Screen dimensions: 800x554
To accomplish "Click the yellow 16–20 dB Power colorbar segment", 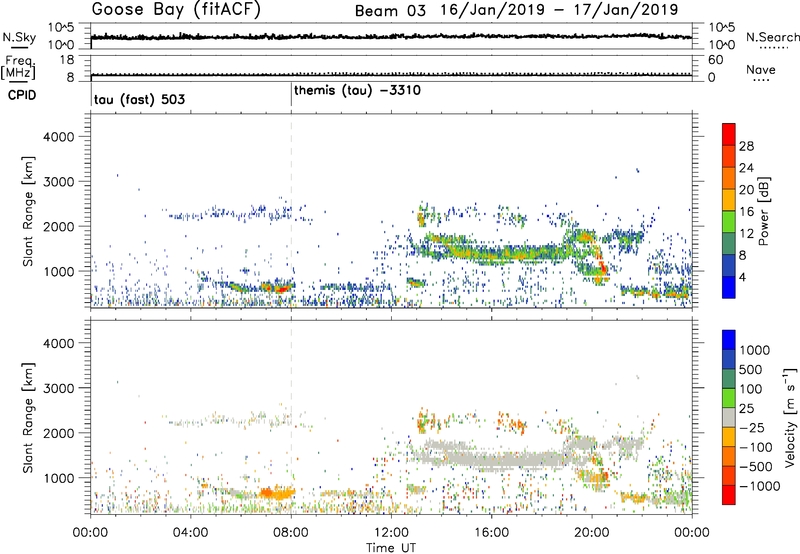I will (x=729, y=200).
